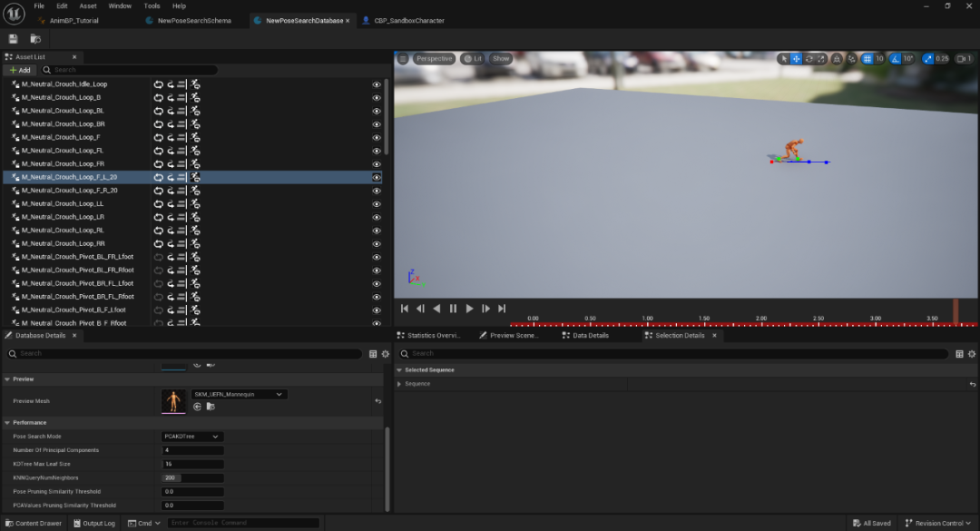Toggle grid snapping in viewport toolbar
The width and height of the screenshot is (980, 531).
point(867,59)
